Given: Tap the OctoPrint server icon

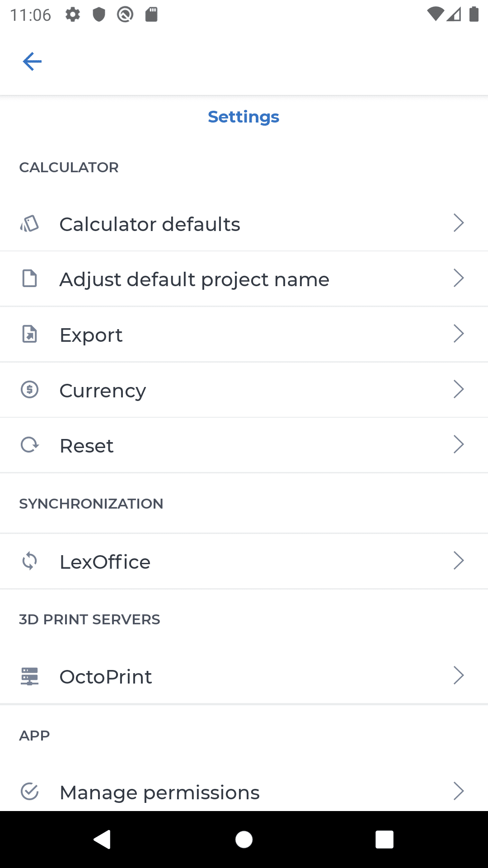Looking at the screenshot, I should pos(29,676).
